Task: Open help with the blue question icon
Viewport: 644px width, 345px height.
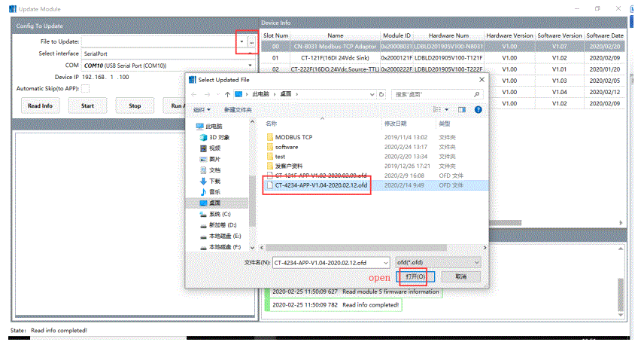Action: coord(478,110)
